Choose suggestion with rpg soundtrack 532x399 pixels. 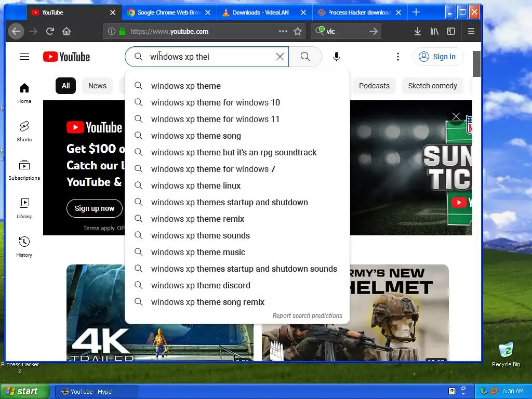coord(237,152)
